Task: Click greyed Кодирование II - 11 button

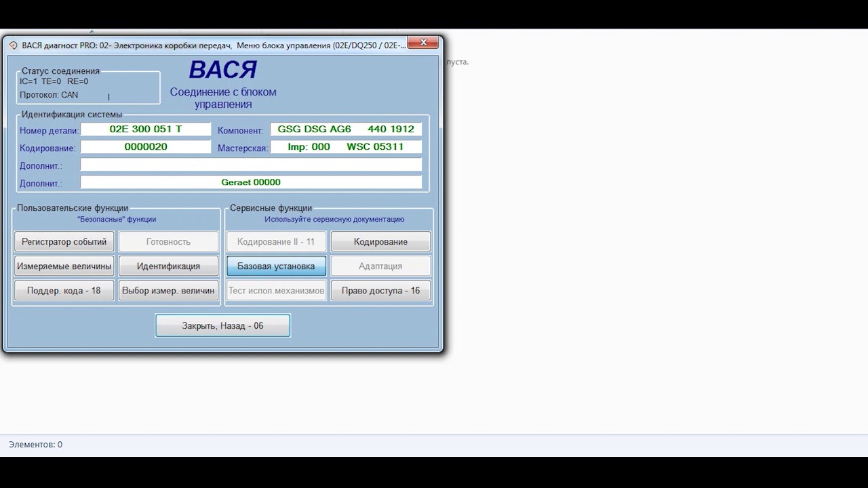Action: coord(277,242)
